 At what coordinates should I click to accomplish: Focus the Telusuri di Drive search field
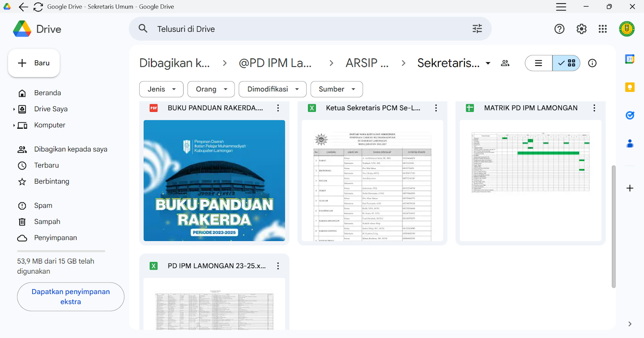tap(310, 29)
